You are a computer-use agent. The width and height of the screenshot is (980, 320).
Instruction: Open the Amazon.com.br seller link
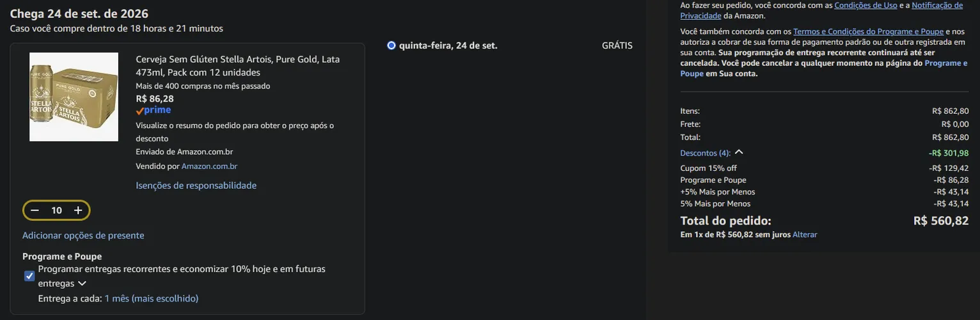coord(209,166)
